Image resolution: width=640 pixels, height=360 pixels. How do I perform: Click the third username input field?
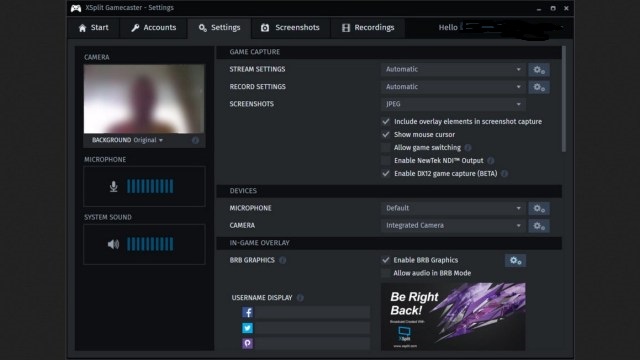312,343
